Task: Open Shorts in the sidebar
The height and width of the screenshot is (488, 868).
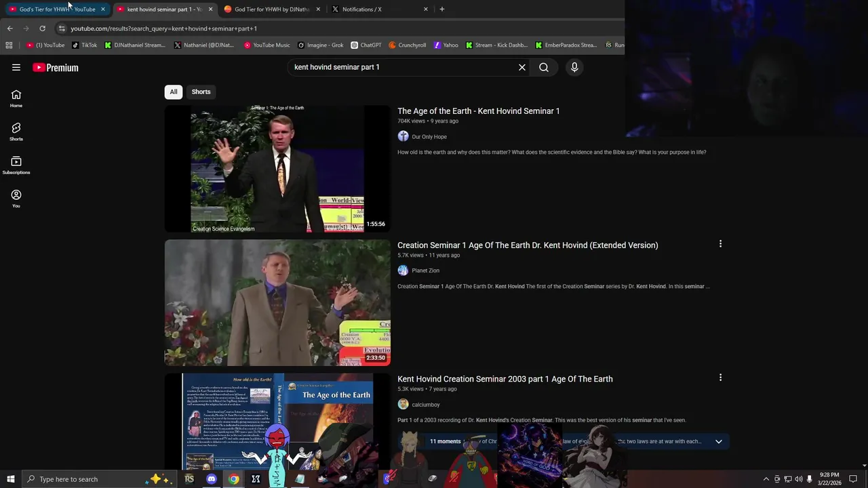Action: (16, 131)
